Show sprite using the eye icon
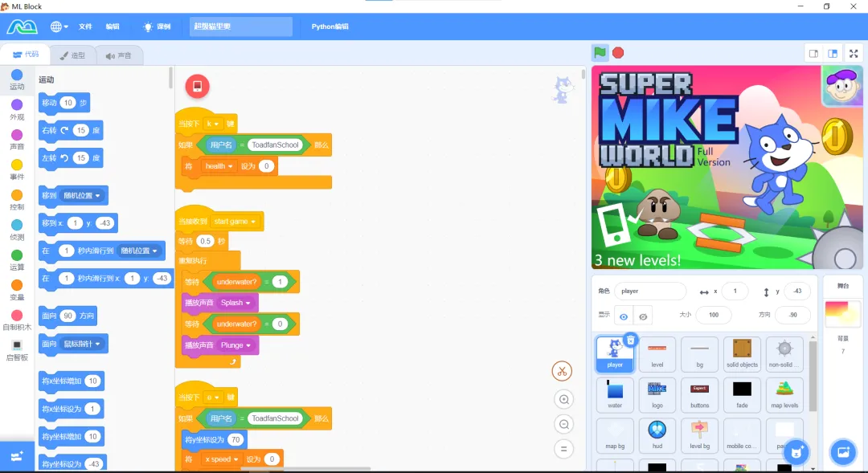 coord(624,316)
